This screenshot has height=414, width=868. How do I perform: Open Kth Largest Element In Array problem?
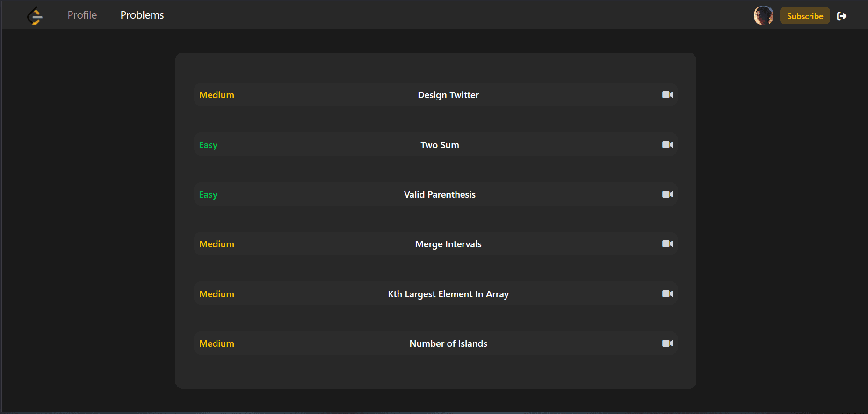coord(448,294)
